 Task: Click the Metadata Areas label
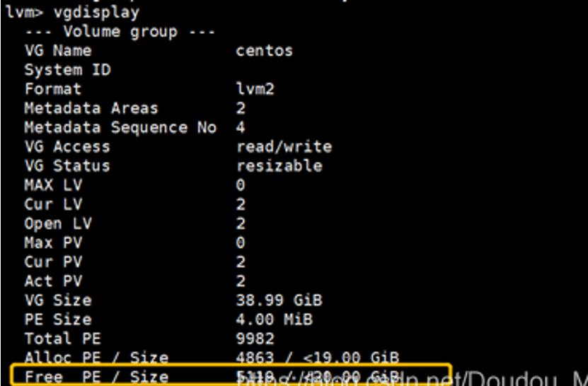(x=91, y=108)
